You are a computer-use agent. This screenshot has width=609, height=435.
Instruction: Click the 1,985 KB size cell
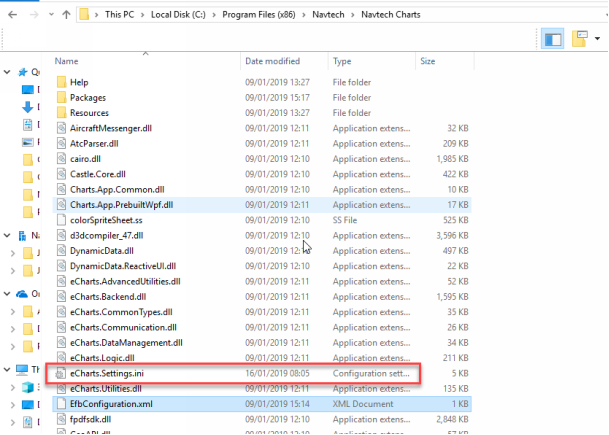click(x=452, y=158)
